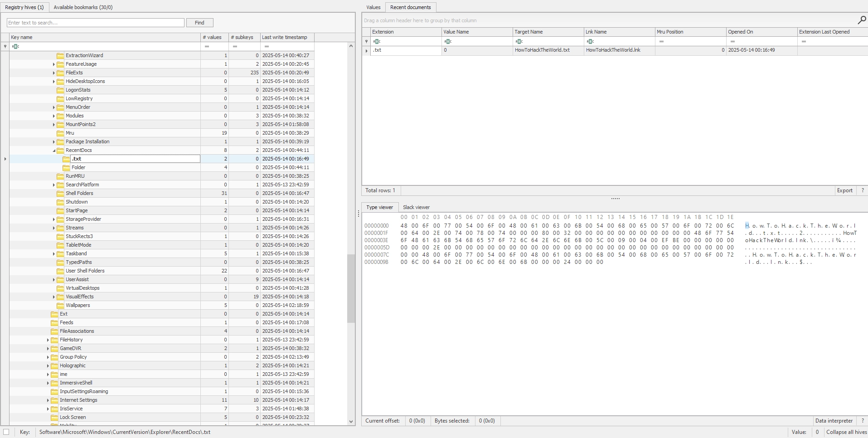
Task: Click the magnifier search icon in Recent documents panel
Action: click(862, 20)
